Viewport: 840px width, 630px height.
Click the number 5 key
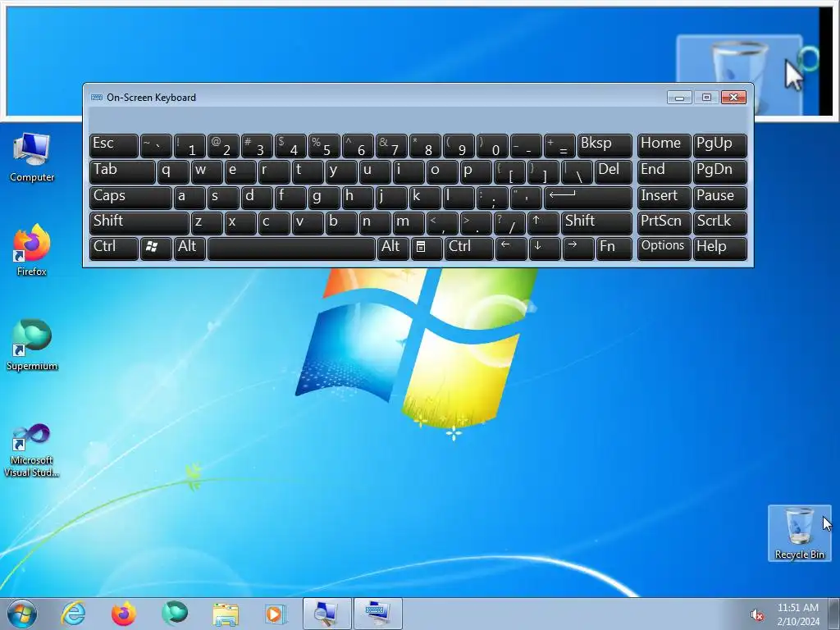click(x=324, y=145)
